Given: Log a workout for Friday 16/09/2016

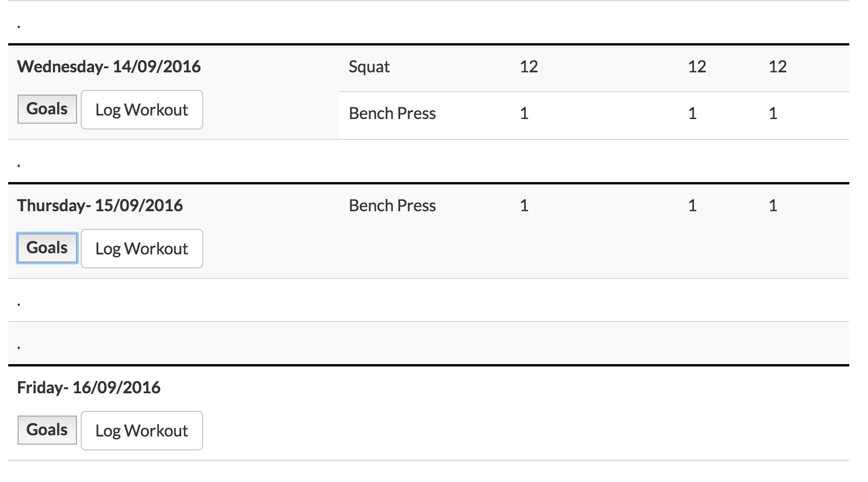Looking at the screenshot, I should pyautogui.click(x=141, y=431).
